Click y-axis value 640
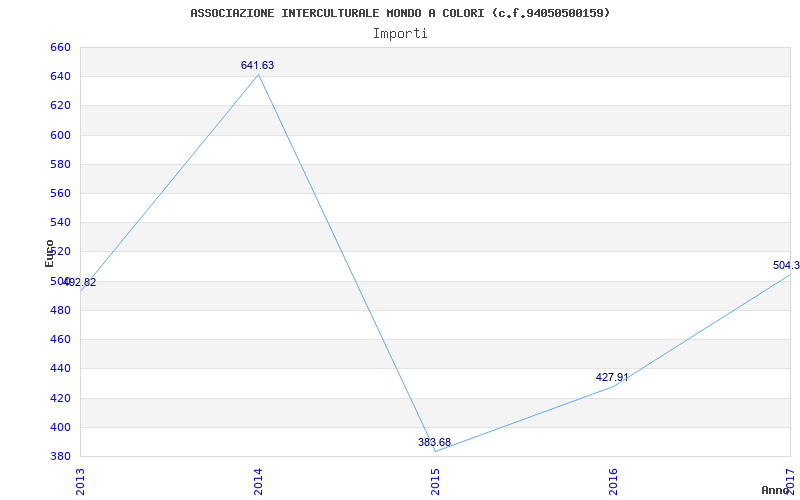Screen dimensions: 800x500 pos(60,77)
